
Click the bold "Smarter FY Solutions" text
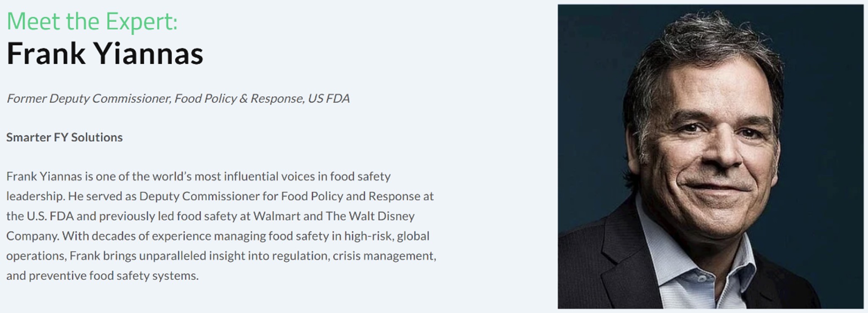tap(64, 137)
